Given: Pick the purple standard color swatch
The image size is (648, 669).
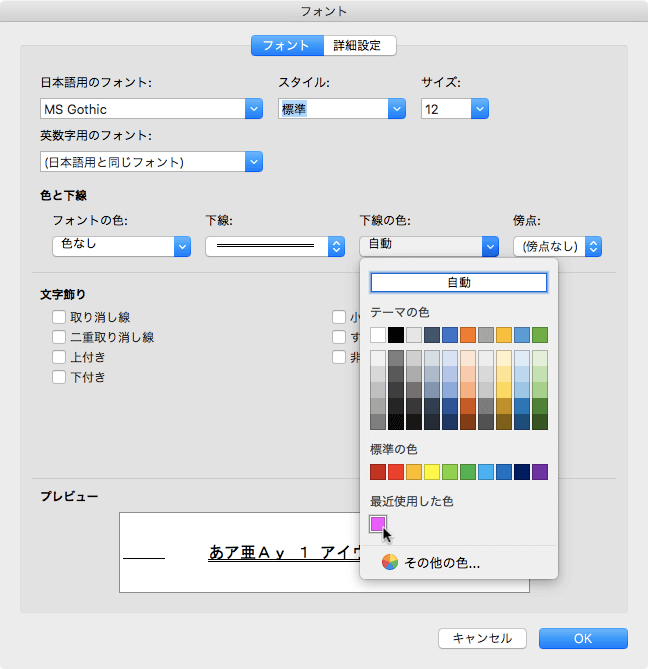Looking at the screenshot, I should coord(540,472).
